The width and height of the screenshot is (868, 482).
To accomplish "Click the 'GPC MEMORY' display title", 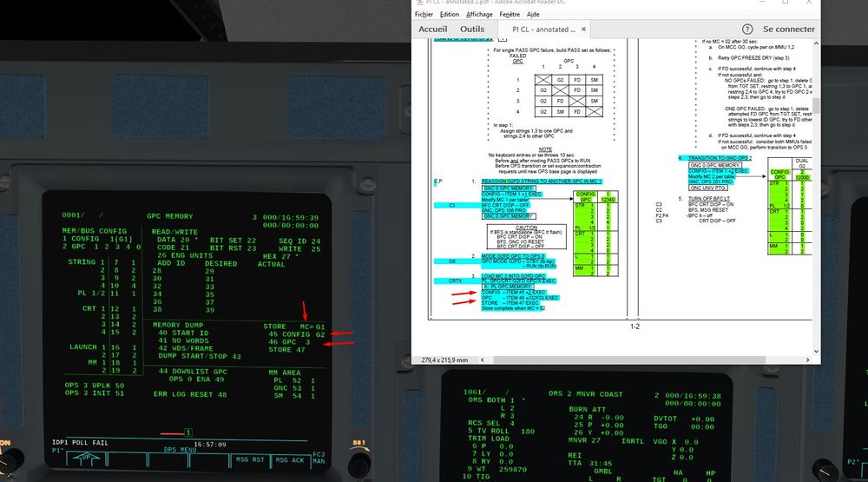I will tap(170, 216).
